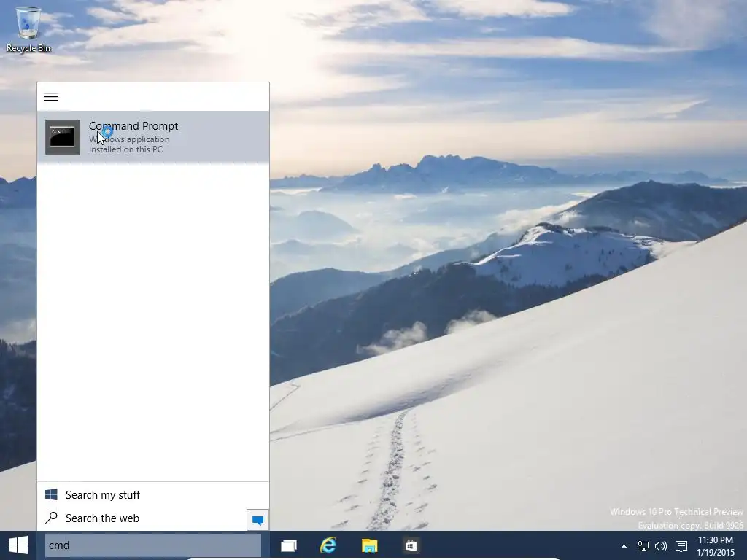Click the cmd search box on the taskbar
The height and width of the screenshot is (560, 747).
pyautogui.click(x=153, y=545)
